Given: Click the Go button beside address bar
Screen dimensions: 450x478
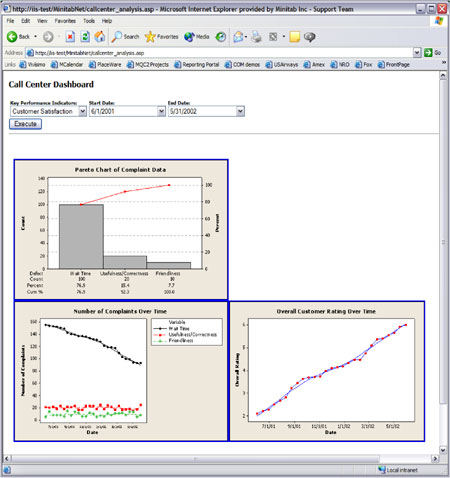Looking at the screenshot, I should coord(433,53).
